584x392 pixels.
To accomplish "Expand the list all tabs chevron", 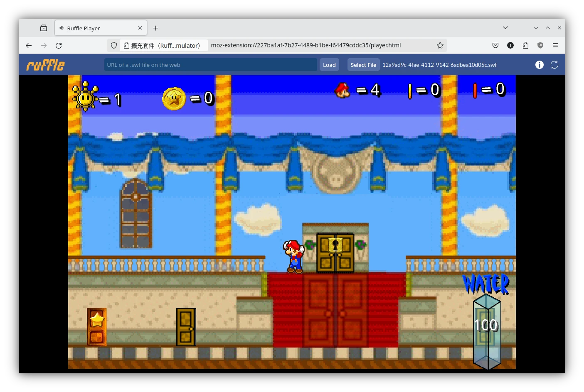I will pos(505,28).
